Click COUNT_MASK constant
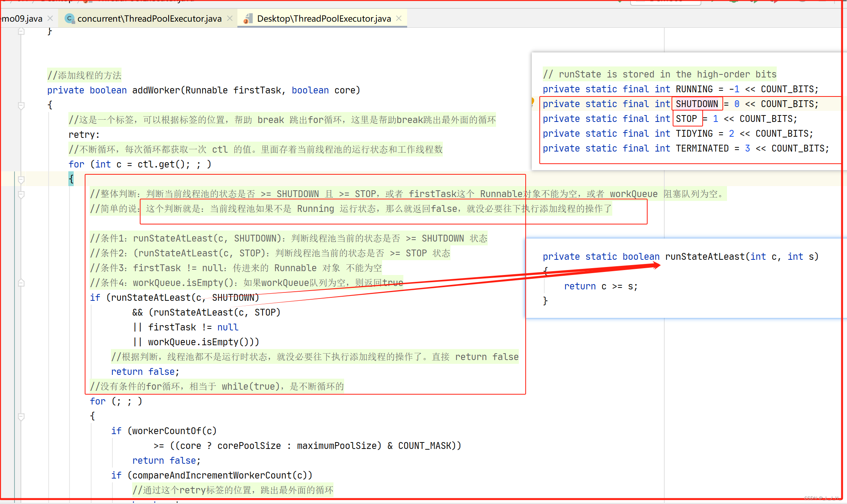Image resolution: width=847 pixels, height=504 pixels. tap(425, 446)
